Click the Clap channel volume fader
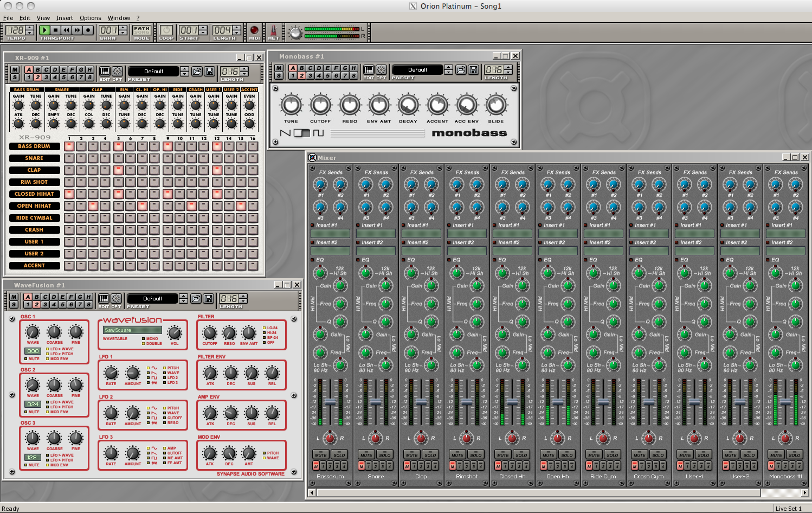812x513 pixels. pos(421,402)
